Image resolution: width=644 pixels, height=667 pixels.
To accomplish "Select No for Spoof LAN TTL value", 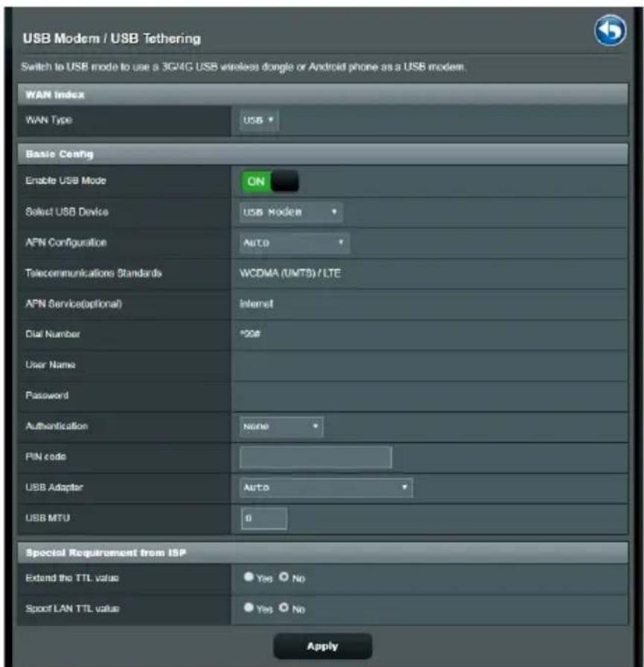I will tap(284, 607).
